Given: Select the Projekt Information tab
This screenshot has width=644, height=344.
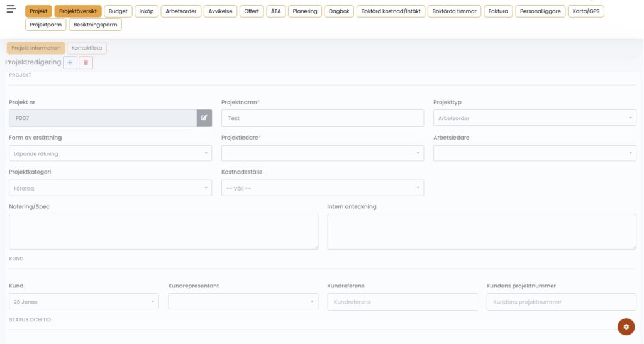Looking at the screenshot, I should [36, 48].
